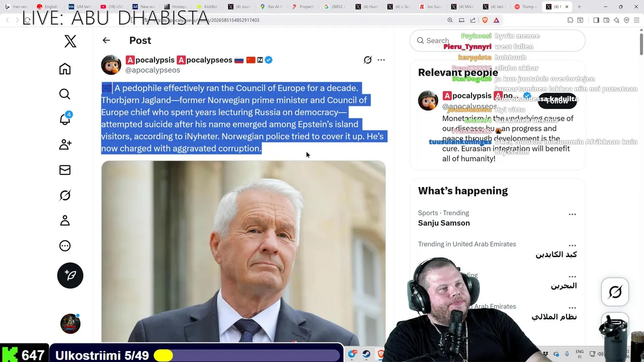Switch to the Jos Suo browser tab
Image resolution: width=644 pixels, height=362 pixels.
click(430, 7)
